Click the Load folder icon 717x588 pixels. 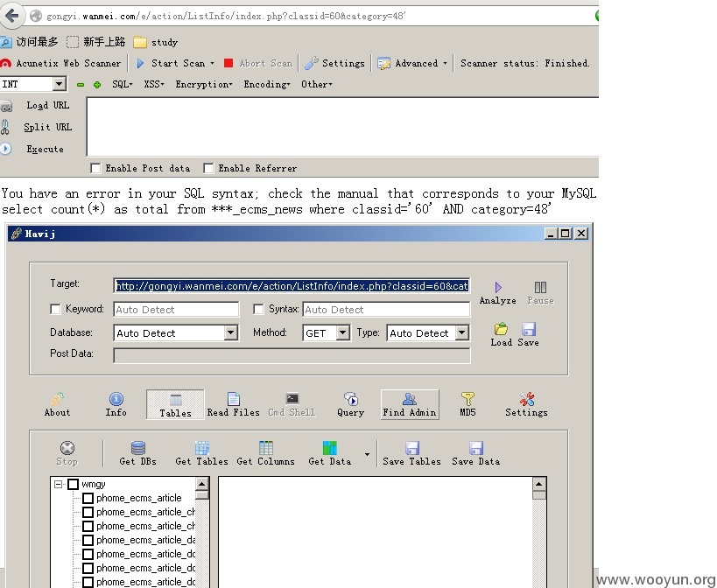pyautogui.click(x=501, y=329)
